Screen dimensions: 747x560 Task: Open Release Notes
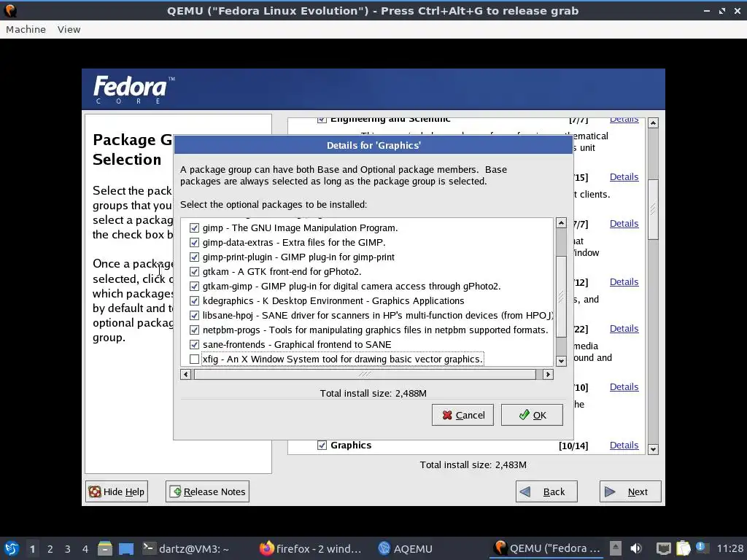[207, 491]
